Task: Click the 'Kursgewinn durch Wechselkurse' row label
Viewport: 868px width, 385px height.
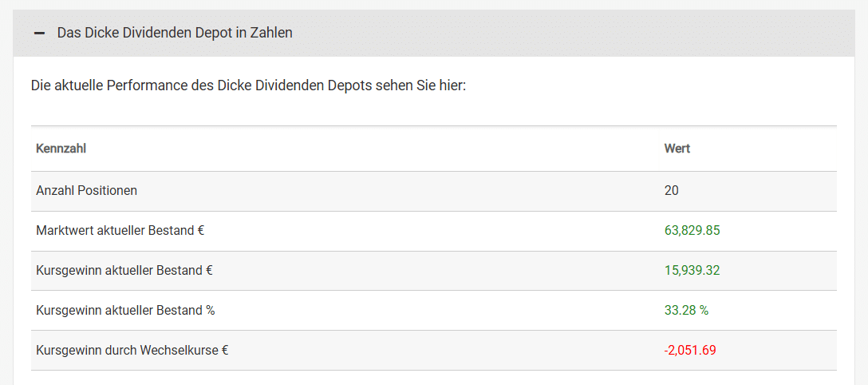Action: (132, 351)
